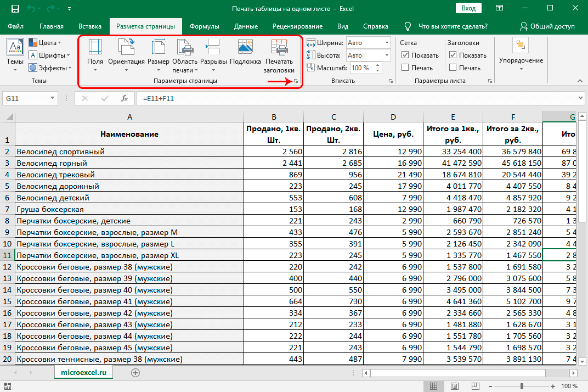Click the Redo arrow icon
The image size is (588, 392).
49,8
